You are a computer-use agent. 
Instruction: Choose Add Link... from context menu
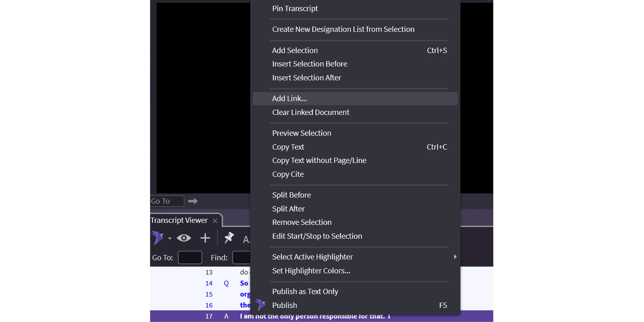(289, 98)
